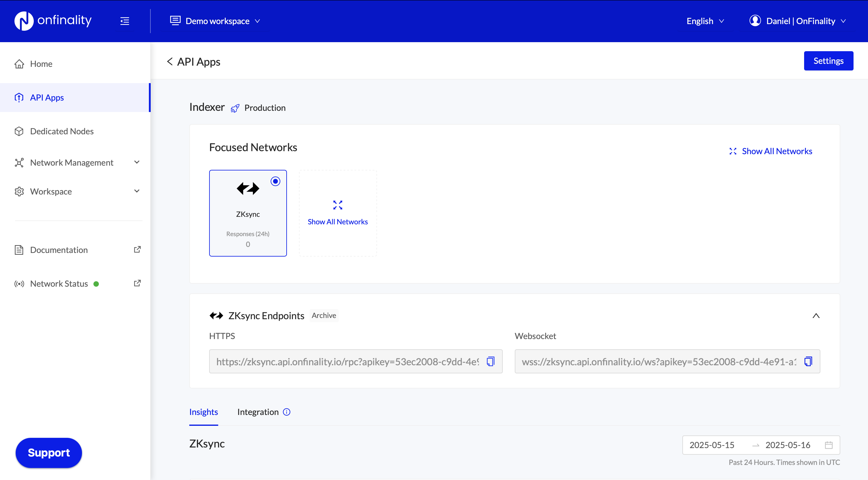The height and width of the screenshot is (480, 868).
Task: Select Dedicated Nodes in the sidebar
Action: 62,131
